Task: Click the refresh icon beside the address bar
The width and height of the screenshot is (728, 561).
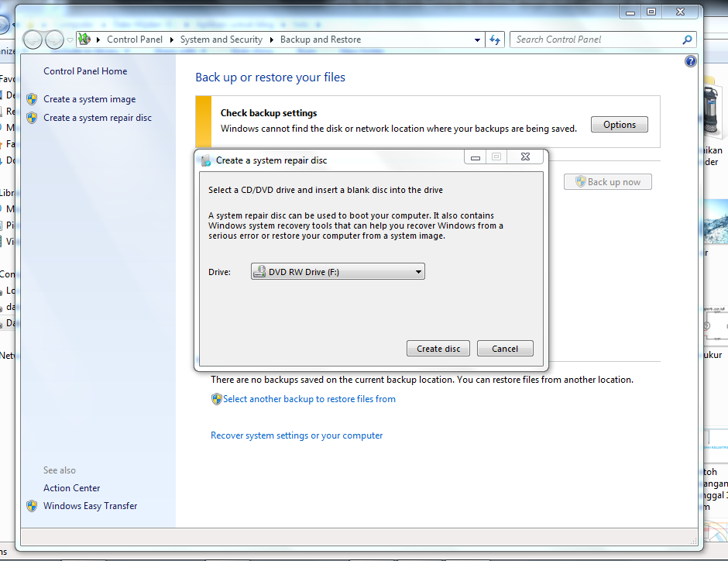Action: coord(495,39)
